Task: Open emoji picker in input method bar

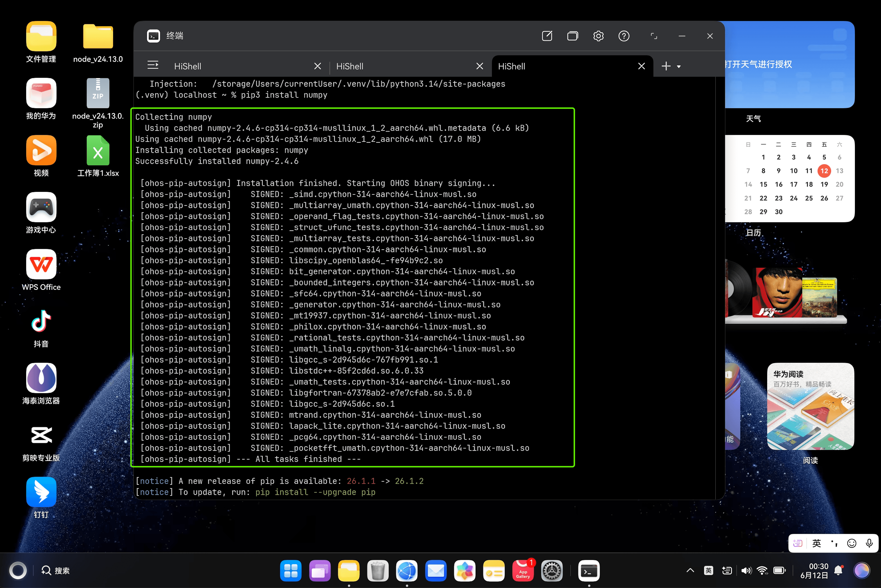Action: click(852, 543)
